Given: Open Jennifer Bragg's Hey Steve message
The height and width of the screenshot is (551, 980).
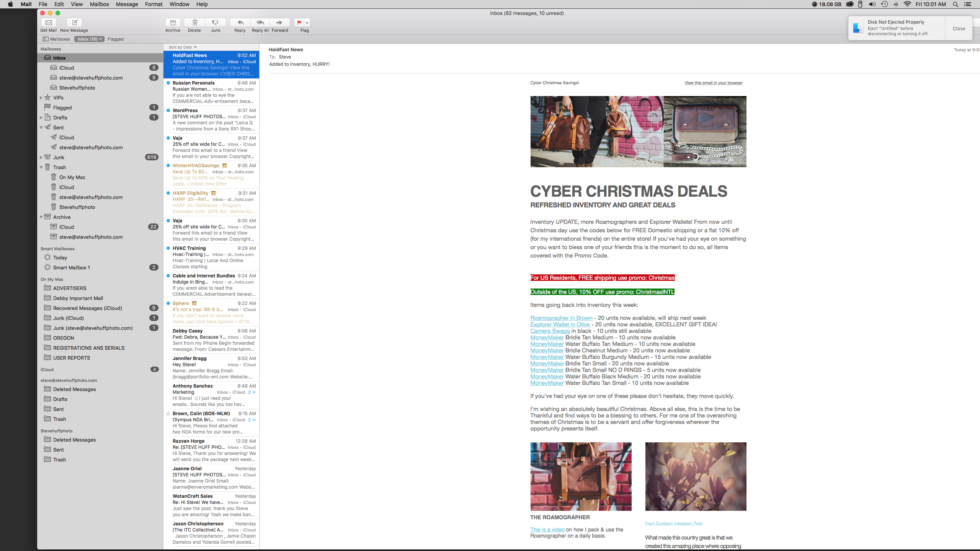Looking at the screenshot, I should [x=211, y=368].
